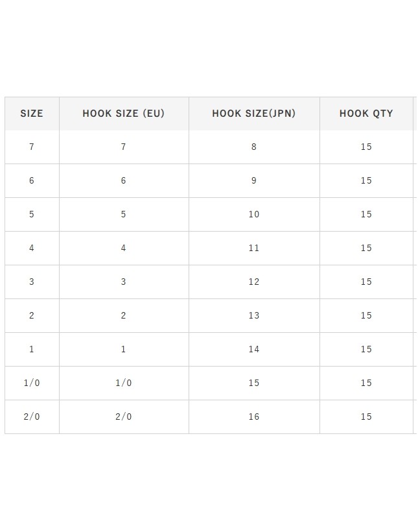Select the JPN hook size 16 cell
418x532 pixels.
[x=253, y=417]
